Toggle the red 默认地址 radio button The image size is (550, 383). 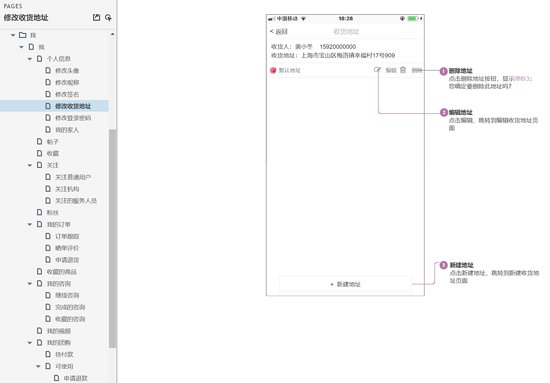click(x=273, y=70)
